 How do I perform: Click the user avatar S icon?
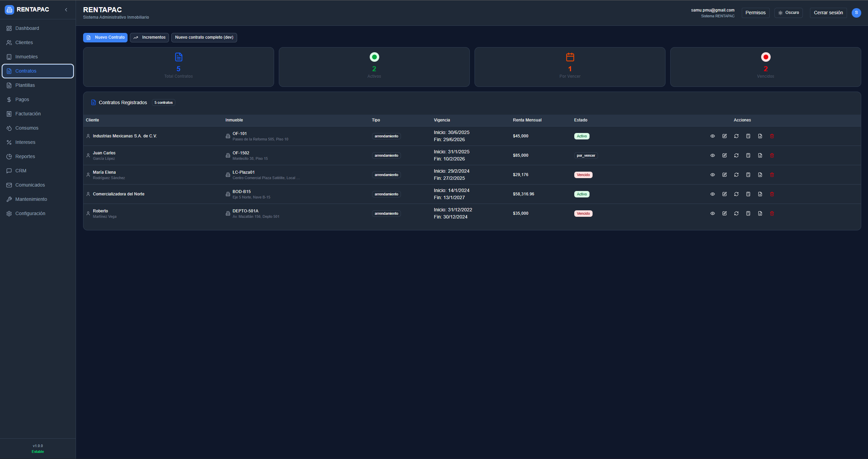856,13
